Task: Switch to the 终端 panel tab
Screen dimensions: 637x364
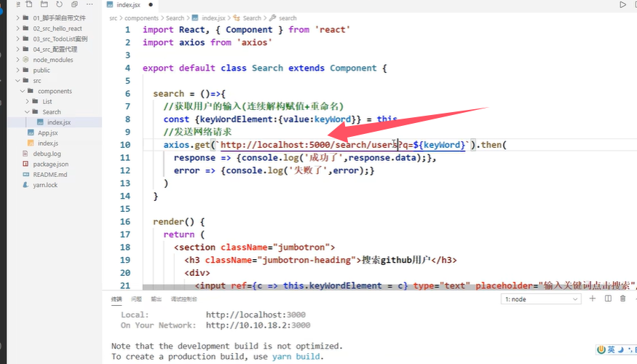Action: [x=116, y=299]
